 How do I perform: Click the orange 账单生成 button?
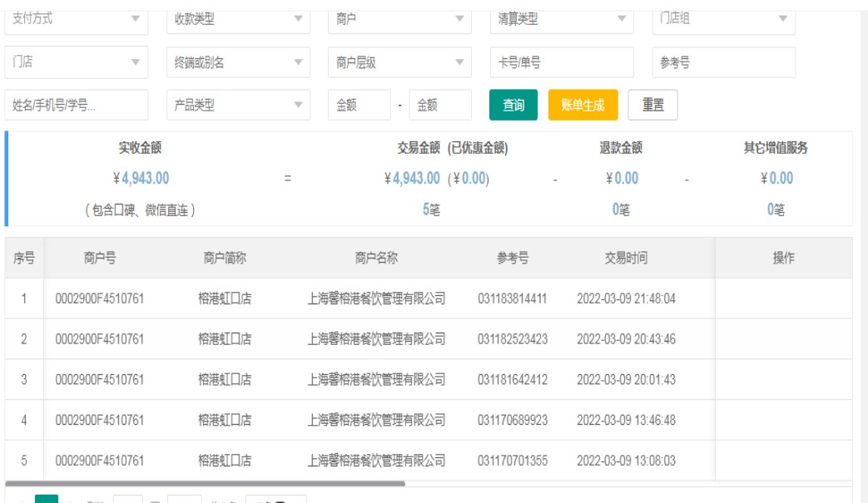[x=583, y=106]
